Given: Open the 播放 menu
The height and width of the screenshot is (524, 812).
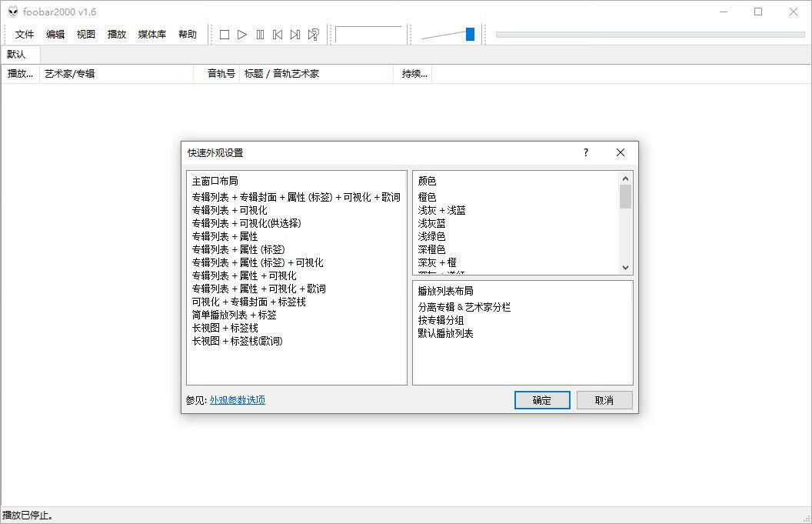Looking at the screenshot, I should [116, 34].
